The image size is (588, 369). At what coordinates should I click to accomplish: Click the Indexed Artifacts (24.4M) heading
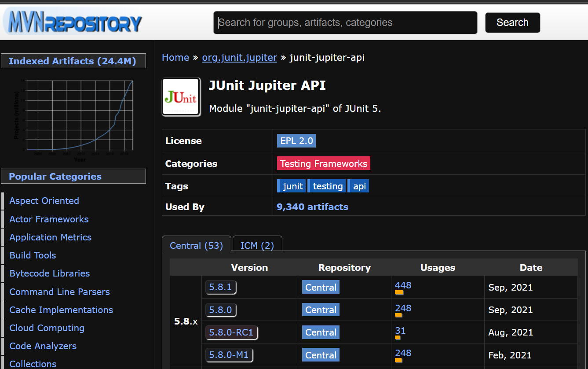[73, 61]
